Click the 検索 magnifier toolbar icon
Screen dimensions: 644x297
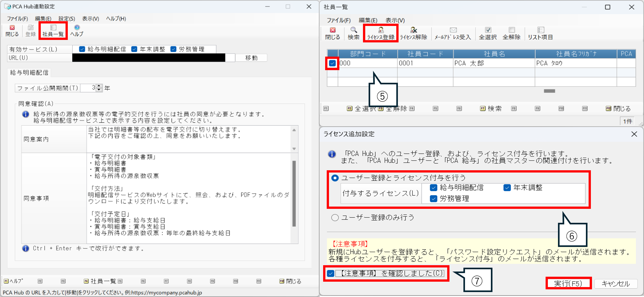354,34
